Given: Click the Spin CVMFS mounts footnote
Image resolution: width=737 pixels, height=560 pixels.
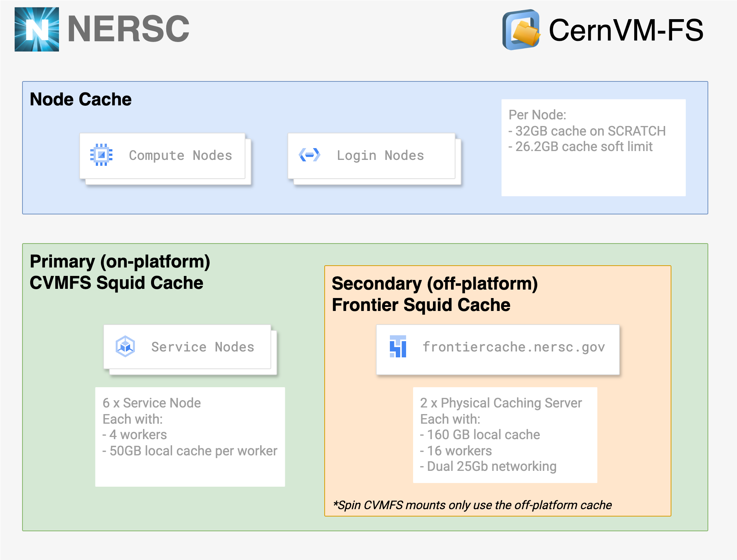Looking at the screenshot, I should (x=472, y=505).
